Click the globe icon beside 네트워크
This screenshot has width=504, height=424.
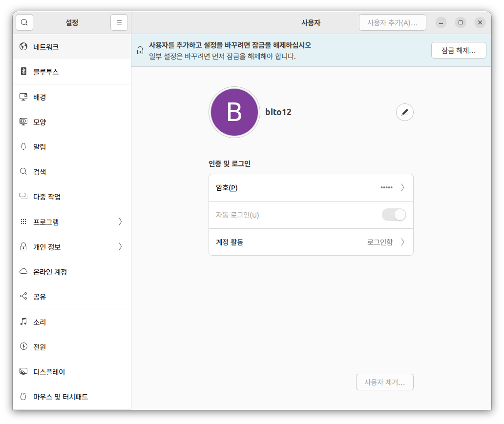click(x=23, y=46)
